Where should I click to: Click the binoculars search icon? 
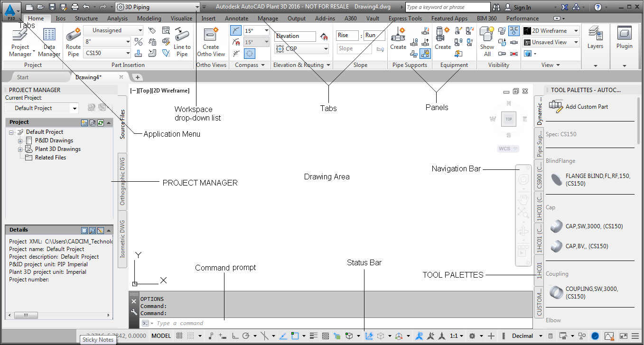496,7
